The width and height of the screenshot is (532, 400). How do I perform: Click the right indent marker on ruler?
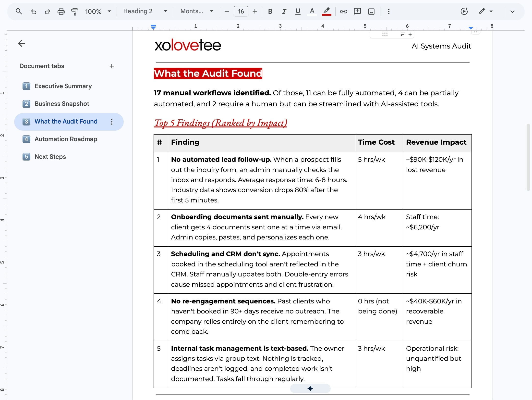[471, 28]
